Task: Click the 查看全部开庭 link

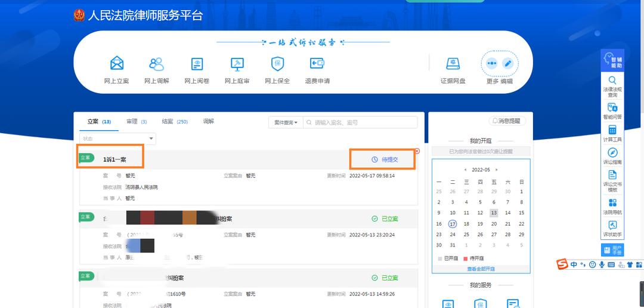Action: pos(481,269)
